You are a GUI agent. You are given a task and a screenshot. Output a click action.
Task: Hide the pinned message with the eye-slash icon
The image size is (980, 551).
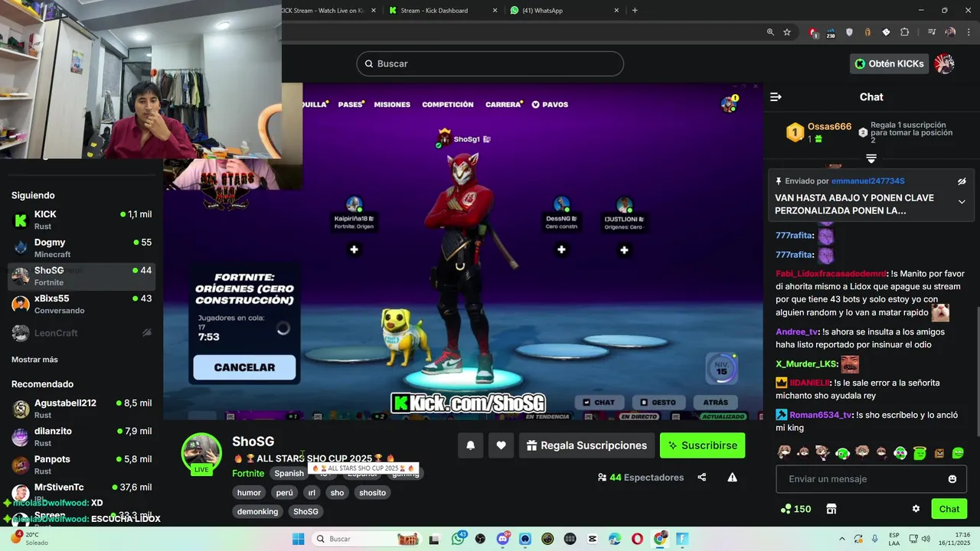[962, 181]
